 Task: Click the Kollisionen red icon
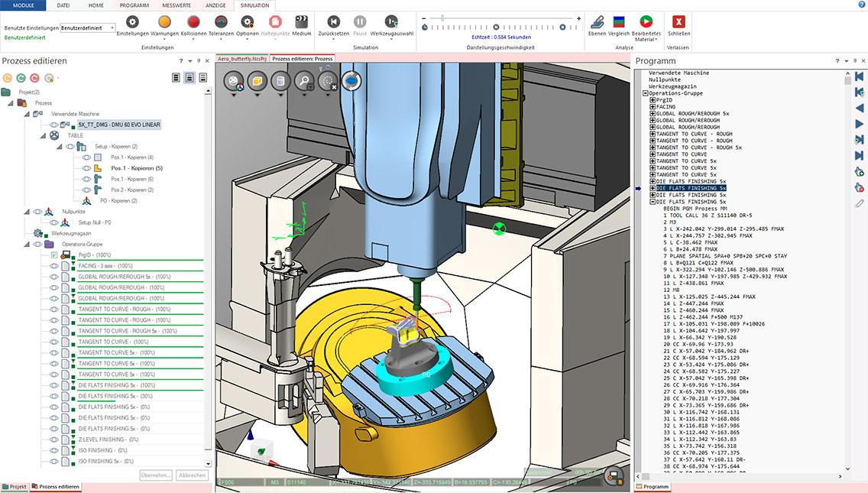pos(193,22)
